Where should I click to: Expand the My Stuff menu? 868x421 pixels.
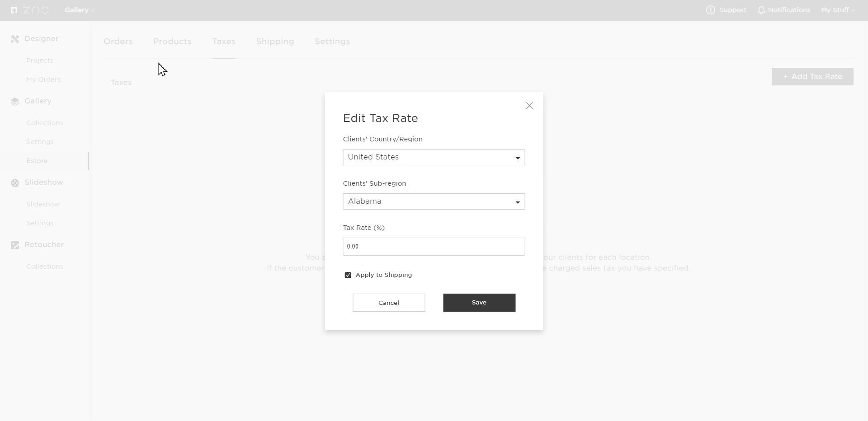[x=838, y=10]
